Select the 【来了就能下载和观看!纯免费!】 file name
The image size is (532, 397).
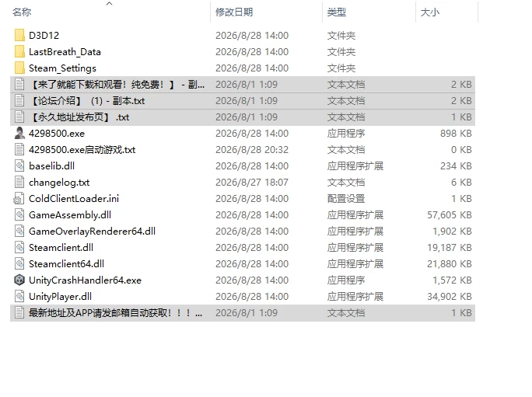tap(117, 85)
